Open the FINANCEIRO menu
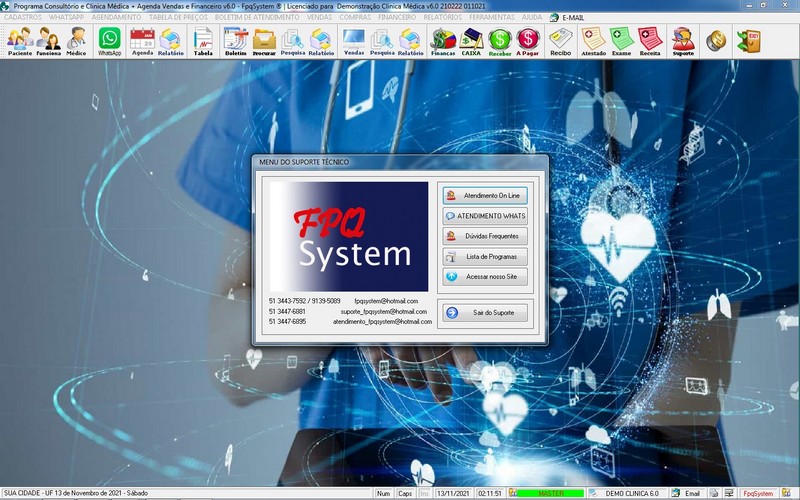The width and height of the screenshot is (800, 500). 397,17
